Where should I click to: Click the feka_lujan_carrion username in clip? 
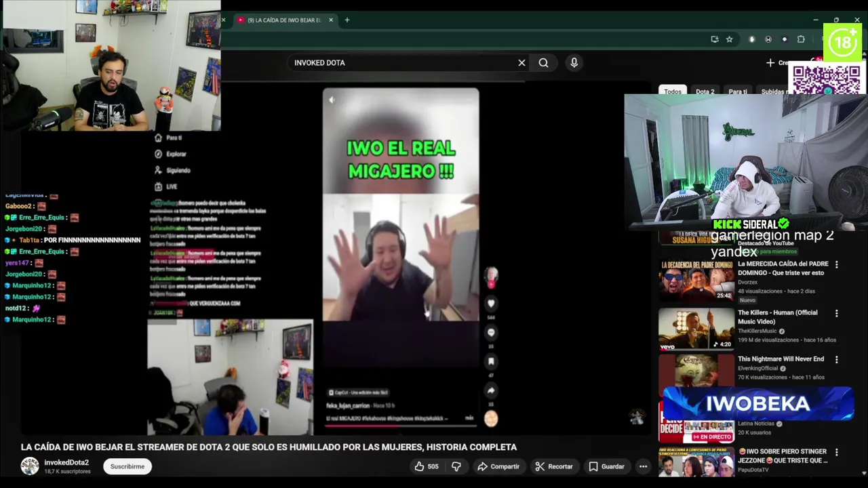pos(348,405)
